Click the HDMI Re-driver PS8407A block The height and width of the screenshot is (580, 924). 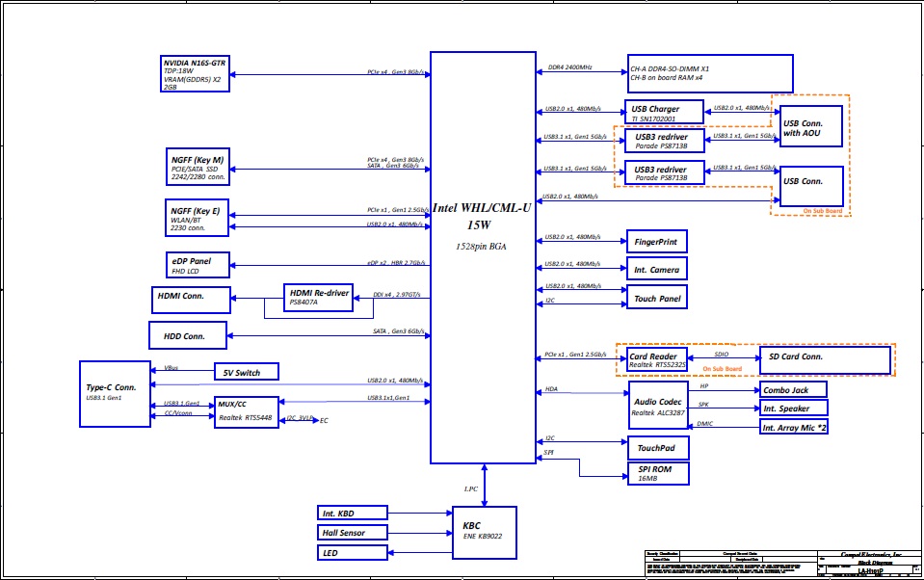(318, 298)
